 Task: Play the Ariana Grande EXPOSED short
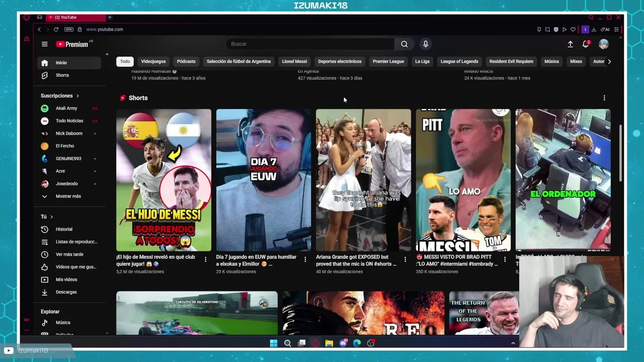coord(363,180)
